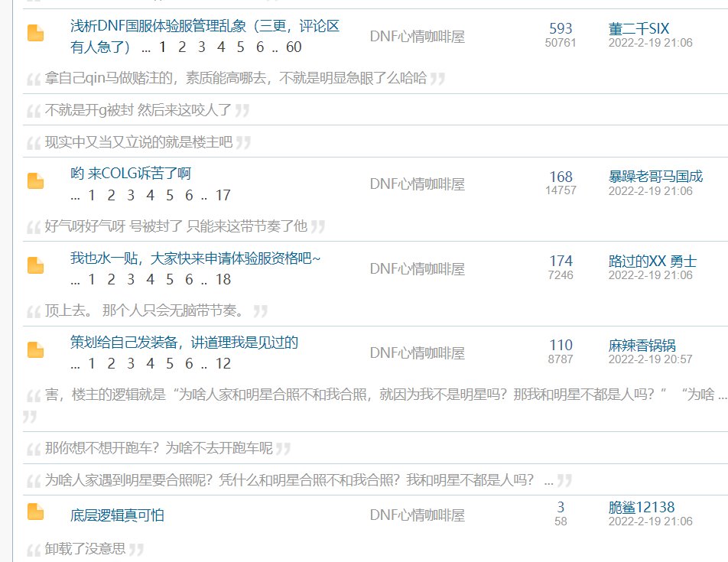Image resolution: width=728 pixels, height=562 pixels.
Task: Open page 12 of 策划给自己发装备 thread
Action: pos(223,363)
